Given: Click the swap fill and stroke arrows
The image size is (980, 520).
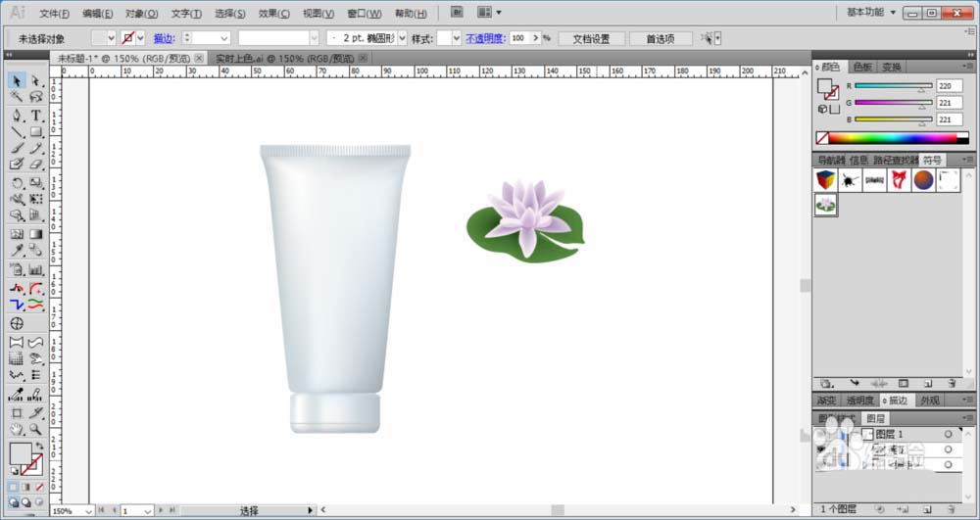Looking at the screenshot, I should click(x=39, y=446).
